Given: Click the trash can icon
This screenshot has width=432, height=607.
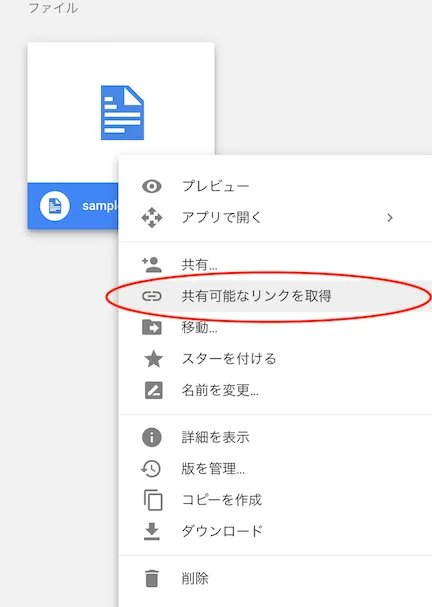Looking at the screenshot, I should 152,578.
